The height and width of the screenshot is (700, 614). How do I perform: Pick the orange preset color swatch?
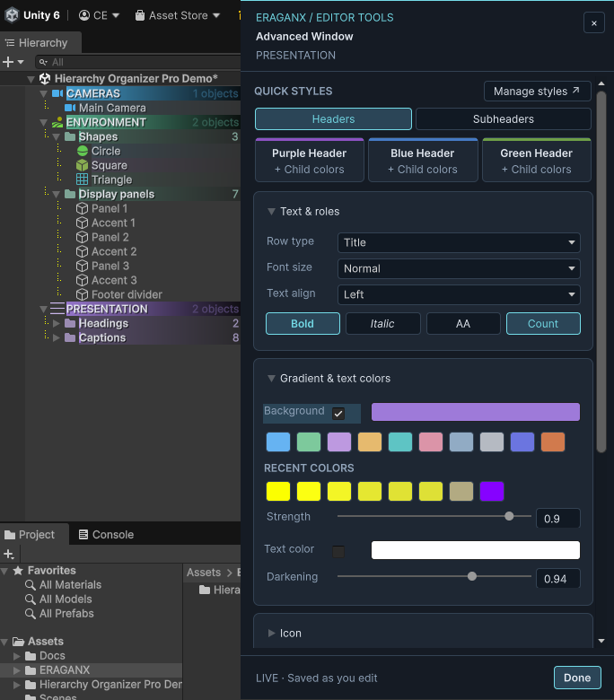[553, 442]
